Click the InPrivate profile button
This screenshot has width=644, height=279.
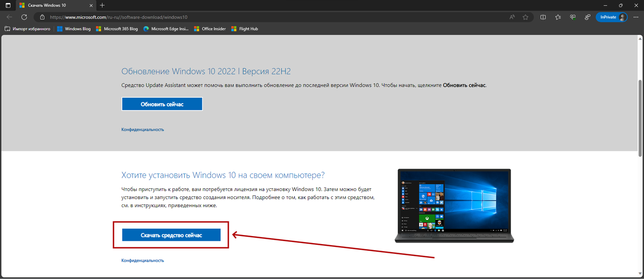[611, 17]
